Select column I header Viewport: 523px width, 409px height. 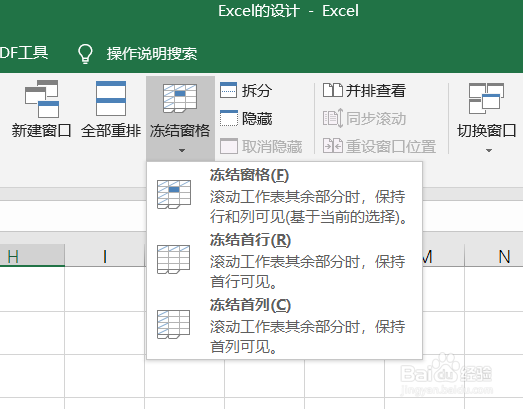(x=105, y=256)
